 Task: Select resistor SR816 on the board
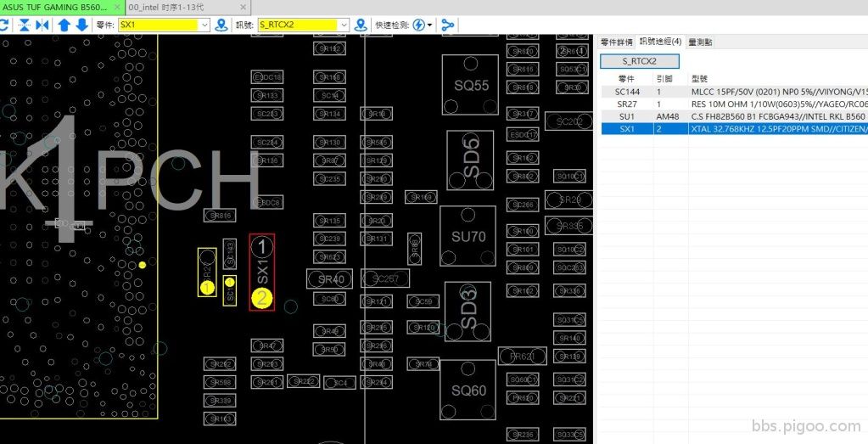[220, 216]
